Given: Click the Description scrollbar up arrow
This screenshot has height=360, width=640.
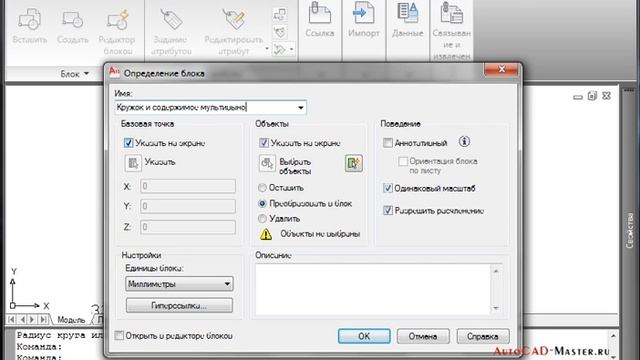Looking at the screenshot, I should click(496, 271).
